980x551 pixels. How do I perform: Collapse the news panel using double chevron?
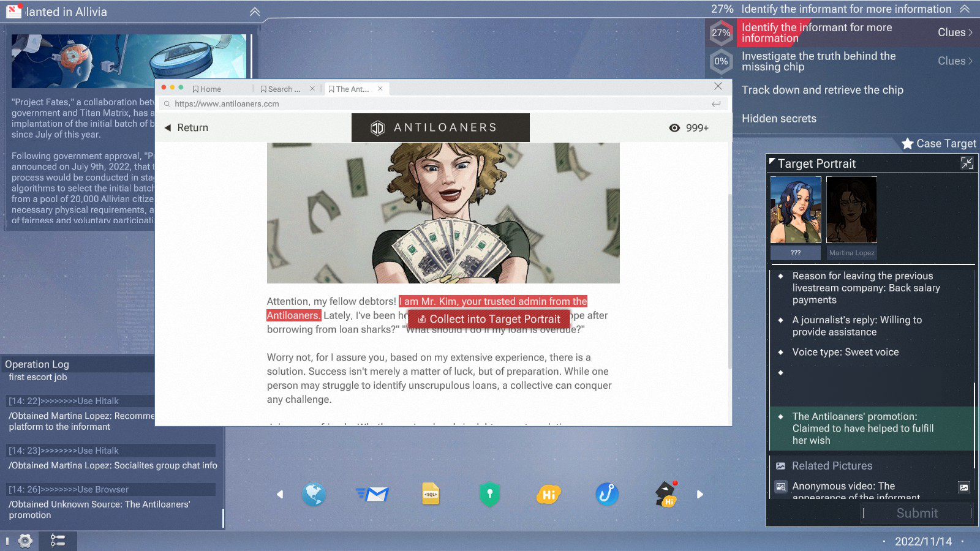255,12
